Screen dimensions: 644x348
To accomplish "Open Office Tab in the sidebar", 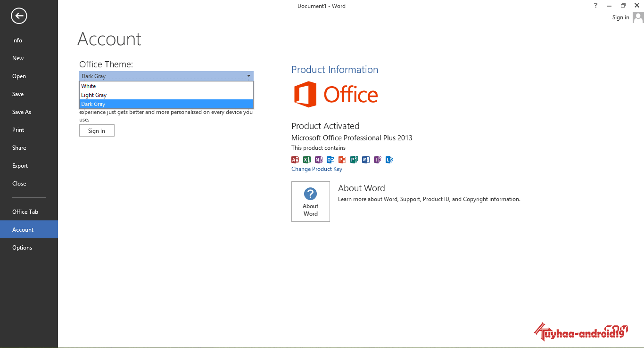I will point(29,212).
